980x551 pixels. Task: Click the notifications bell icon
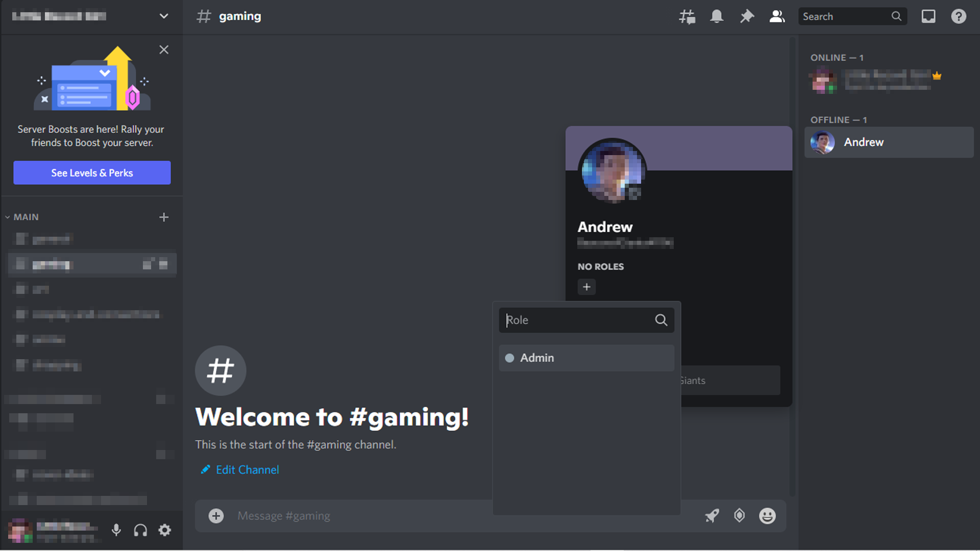[716, 16]
